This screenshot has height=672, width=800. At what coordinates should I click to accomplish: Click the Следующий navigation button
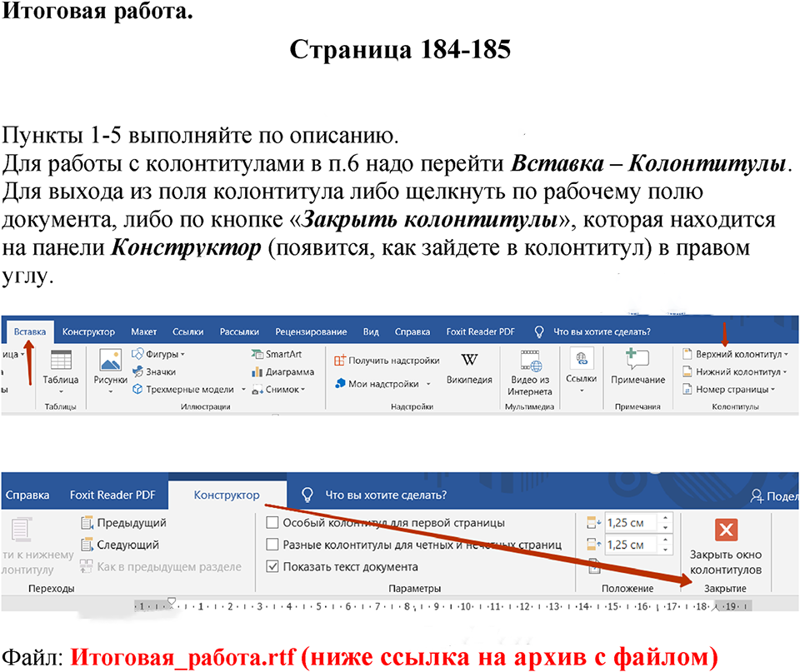pos(122,545)
